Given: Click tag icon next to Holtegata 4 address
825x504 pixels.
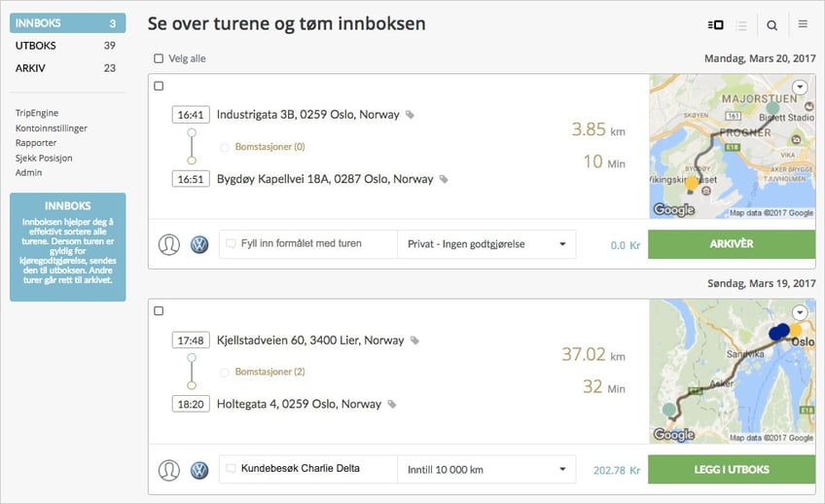Looking at the screenshot, I should 392,404.
